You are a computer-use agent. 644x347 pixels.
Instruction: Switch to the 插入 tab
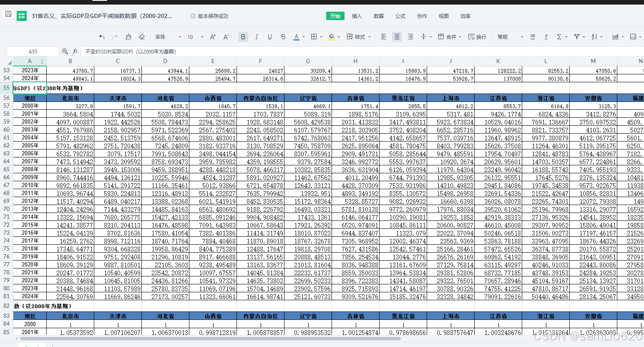(x=357, y=16)
